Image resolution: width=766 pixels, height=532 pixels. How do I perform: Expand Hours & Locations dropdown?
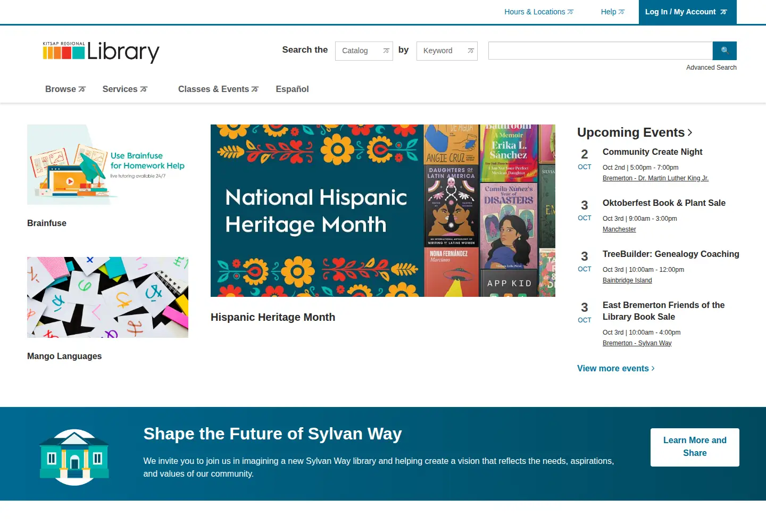coord(539,12)
